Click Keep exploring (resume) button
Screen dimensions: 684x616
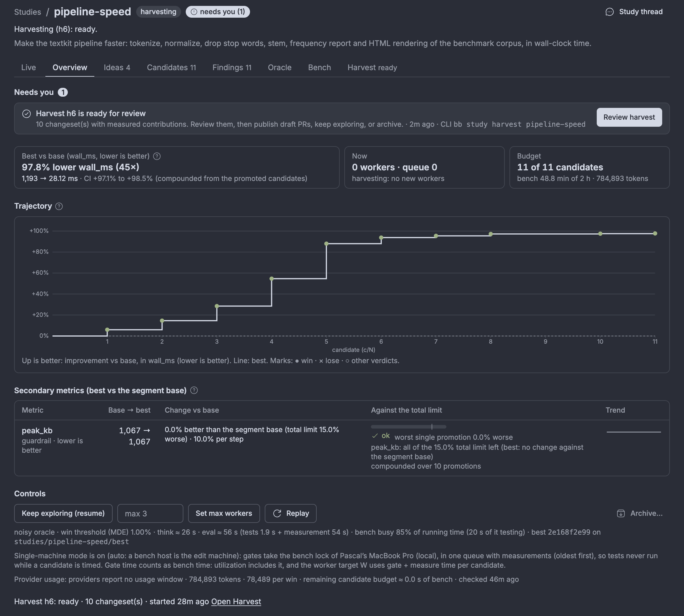click(63, 513)
